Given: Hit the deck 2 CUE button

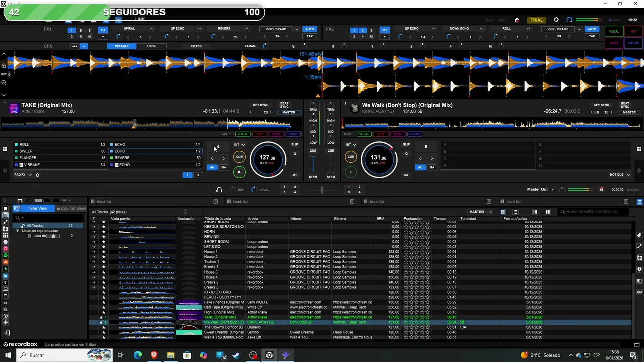Looking at the screenshot, I should tap(351, 157).
